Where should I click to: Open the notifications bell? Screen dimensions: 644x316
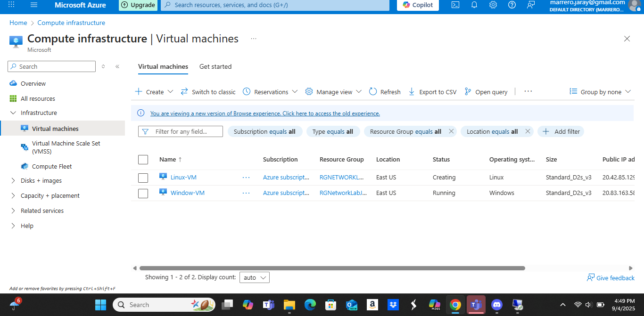474,5
